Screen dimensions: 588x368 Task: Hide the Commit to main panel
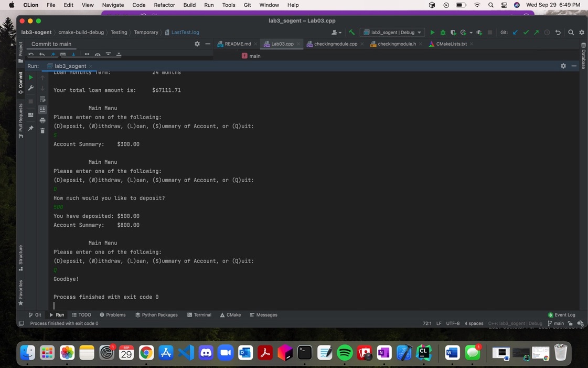(x=208, y=44)
